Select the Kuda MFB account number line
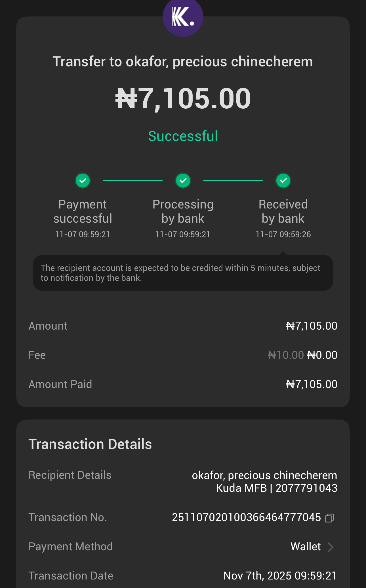The height and width of the screenshot is (588, 366). (x=277, y=488)
